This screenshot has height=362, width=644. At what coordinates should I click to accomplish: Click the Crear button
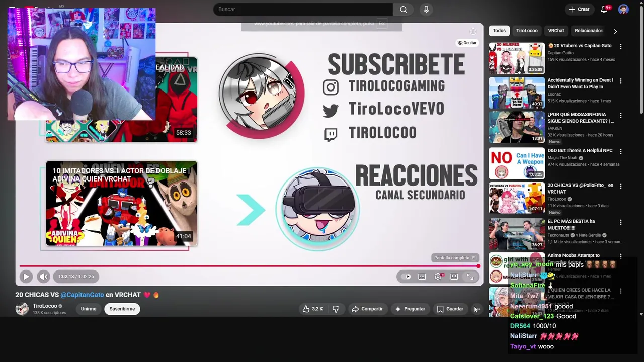579,9
